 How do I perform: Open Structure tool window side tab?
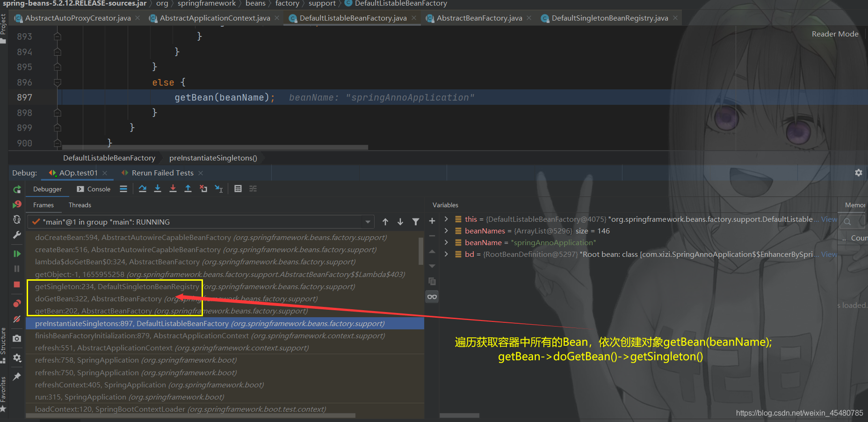[4, 345]
